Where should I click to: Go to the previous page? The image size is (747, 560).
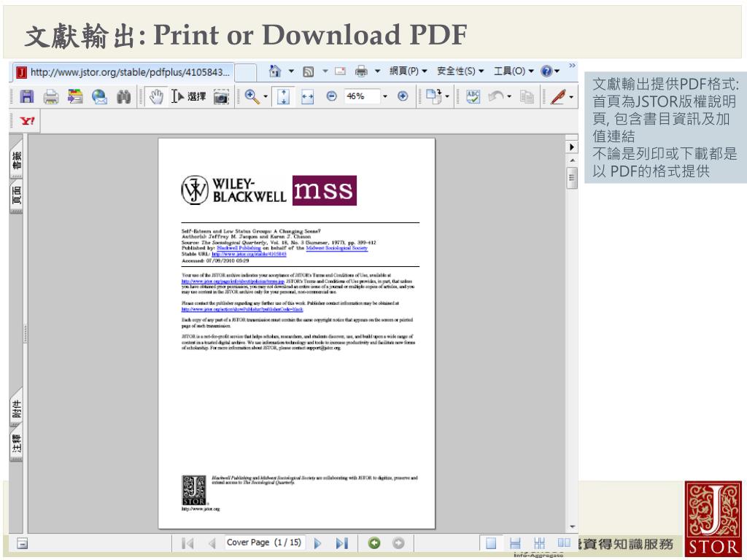(212, 542)
